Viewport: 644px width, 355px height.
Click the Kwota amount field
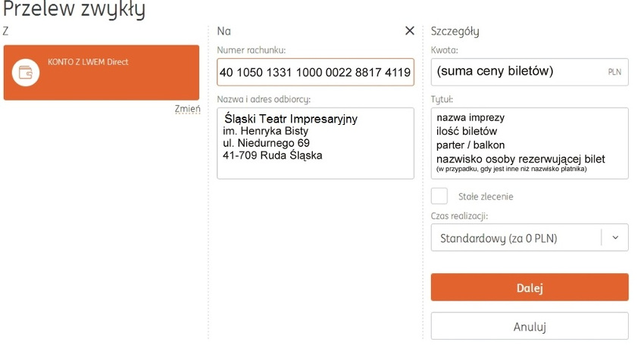pyautogui.click(x=530, y=72)
